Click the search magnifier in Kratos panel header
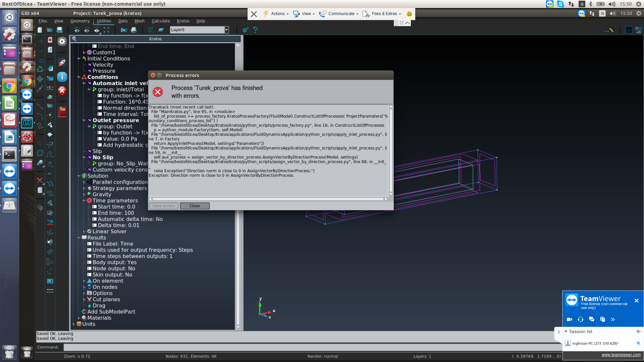The height and width of the screenshot is (362, 644). click(74, 39)
